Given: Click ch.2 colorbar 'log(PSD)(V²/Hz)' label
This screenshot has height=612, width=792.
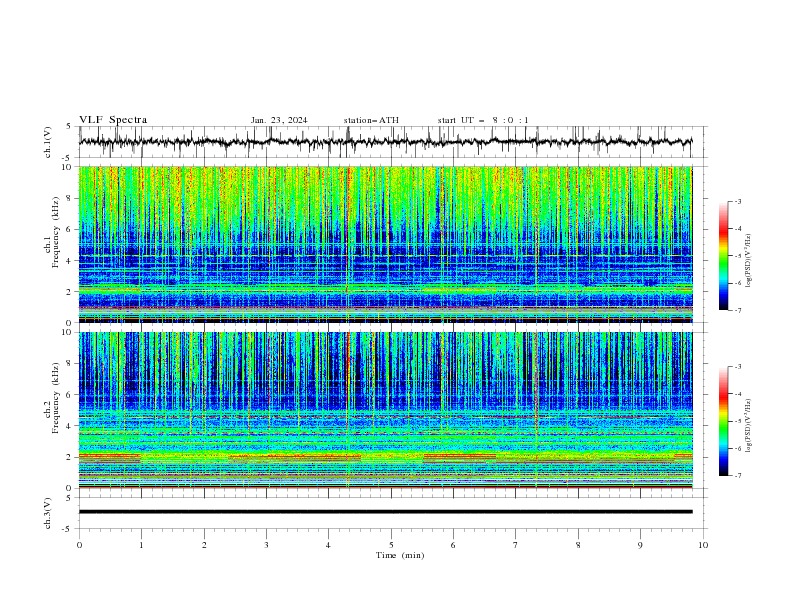Looking at the screenshot, I should pyautogui.click(x=749, y=425).
